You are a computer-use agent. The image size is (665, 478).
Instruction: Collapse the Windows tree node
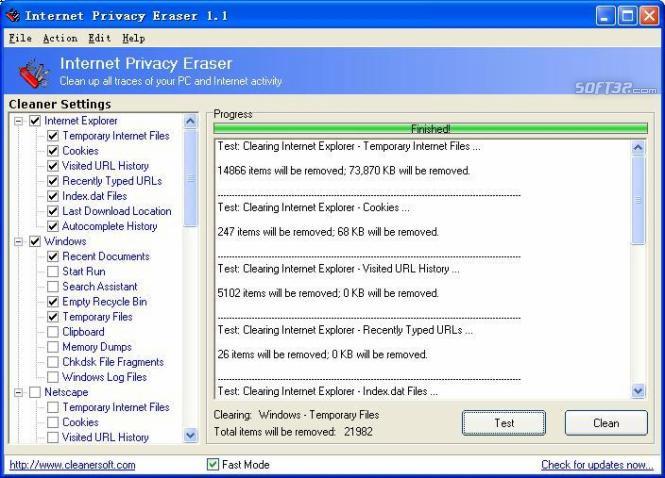coord(18,242)
